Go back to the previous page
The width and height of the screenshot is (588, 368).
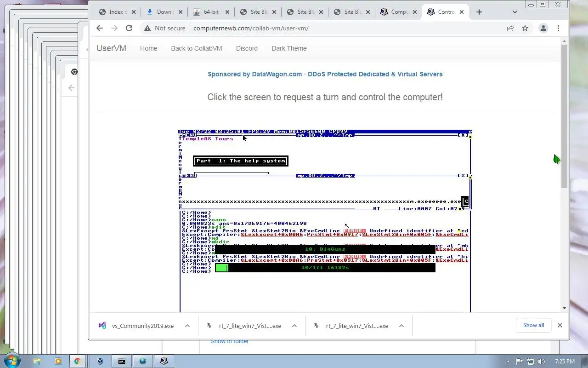100,28
